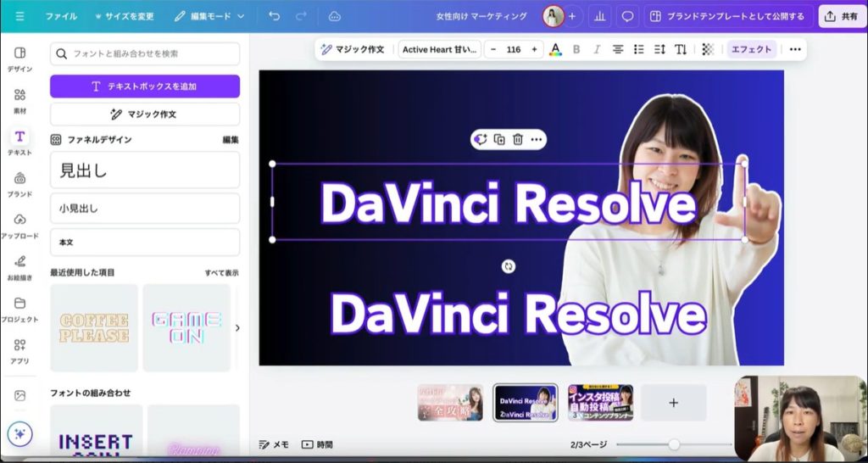Toggle bulleted list formatting
Image resolution: width=868 pixels, height=463 pixels.
(639, 49)
